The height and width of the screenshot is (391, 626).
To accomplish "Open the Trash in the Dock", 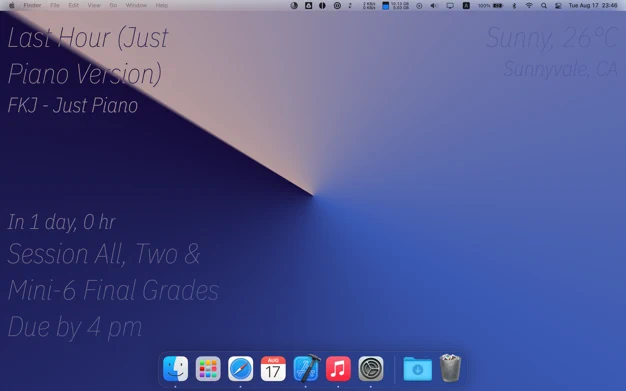I will 450,368.
